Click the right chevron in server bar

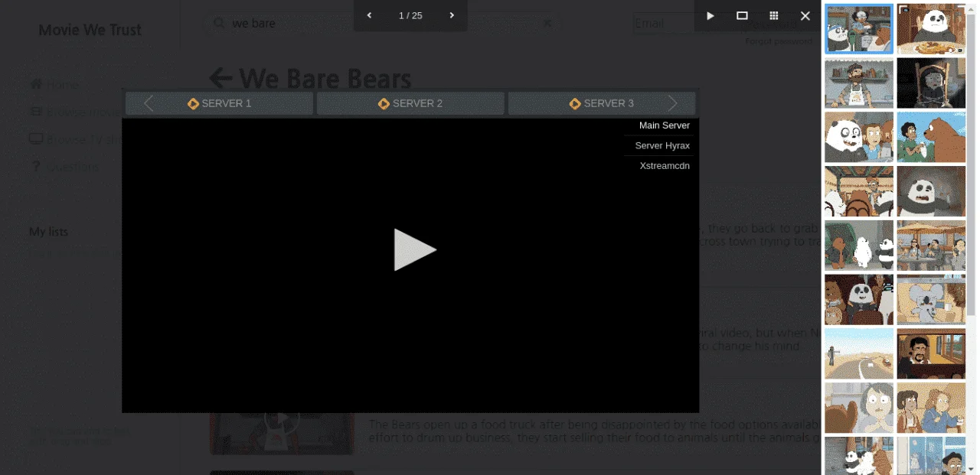[x=673, y=103]
